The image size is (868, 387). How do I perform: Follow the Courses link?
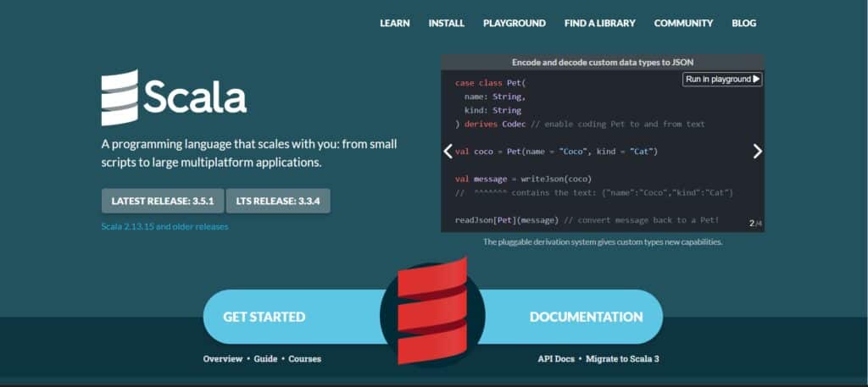tap(304, 359)
